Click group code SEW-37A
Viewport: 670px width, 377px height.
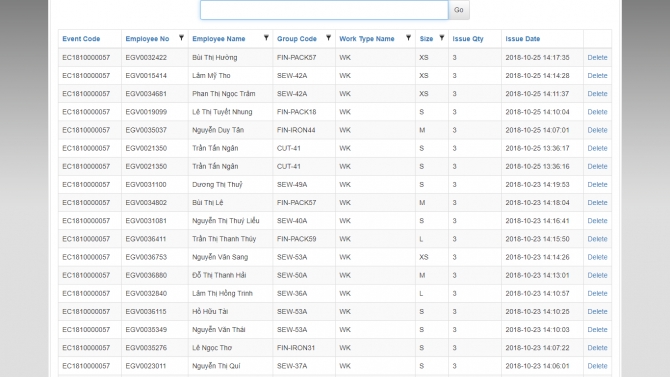point(292,366)
